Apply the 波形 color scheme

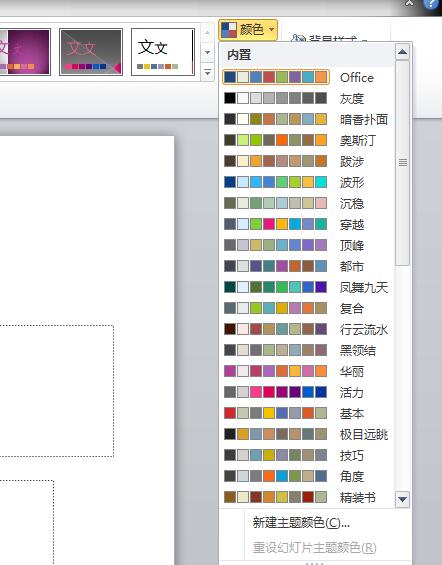pos(307,182)
